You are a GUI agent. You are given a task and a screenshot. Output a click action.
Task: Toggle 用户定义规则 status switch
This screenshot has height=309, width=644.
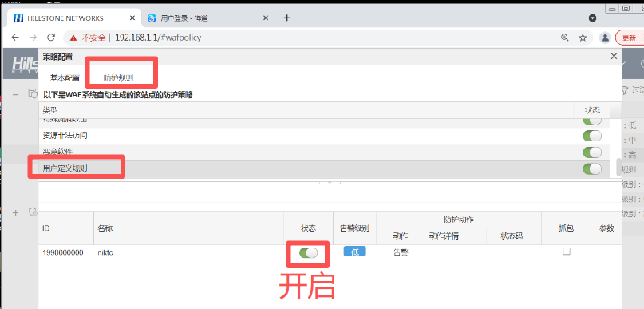pos(592,168)
